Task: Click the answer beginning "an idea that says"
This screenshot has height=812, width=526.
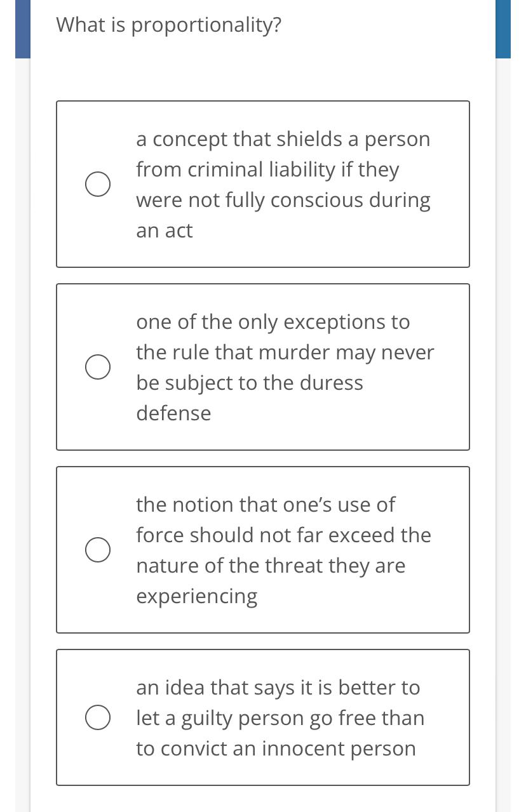Action: pos(278,687)
